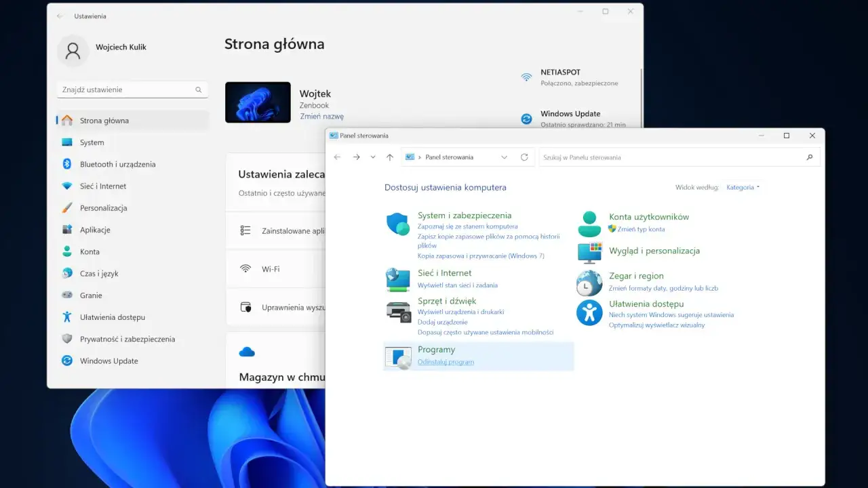Click the back arrow in Ustawienia window
This screenshot has width=868, height=488.
pos(60,16)
